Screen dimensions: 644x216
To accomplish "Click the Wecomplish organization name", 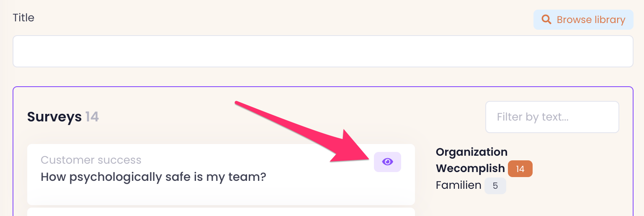I will 470,168.
